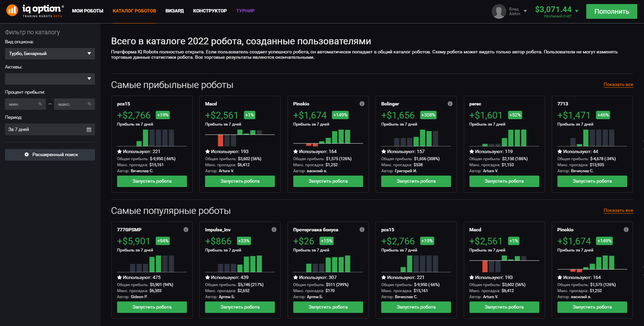Viewport: 644px width, 326px height.
Task: Click the +$26 profit value
Action: tap(304, 241)
